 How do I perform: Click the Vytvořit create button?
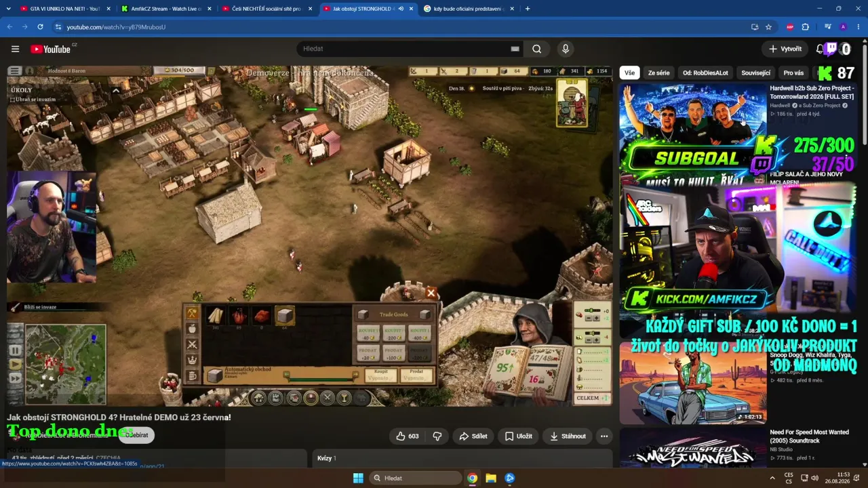785,49
